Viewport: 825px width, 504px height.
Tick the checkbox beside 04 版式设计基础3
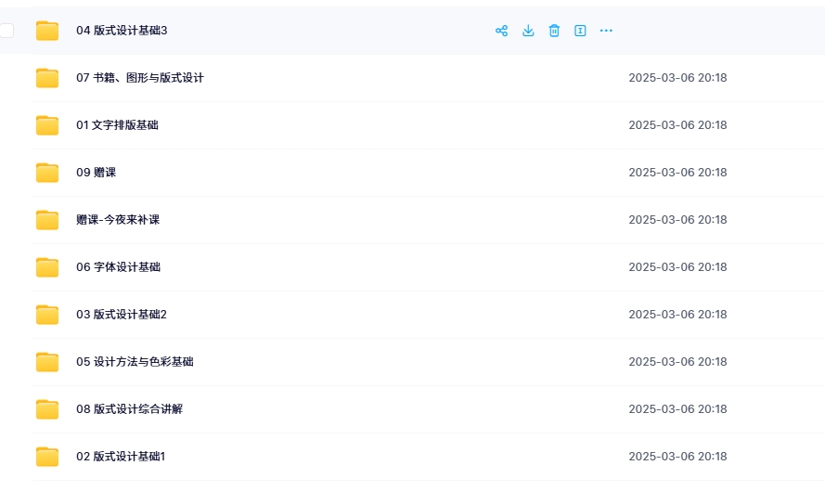tap(7, 31)
